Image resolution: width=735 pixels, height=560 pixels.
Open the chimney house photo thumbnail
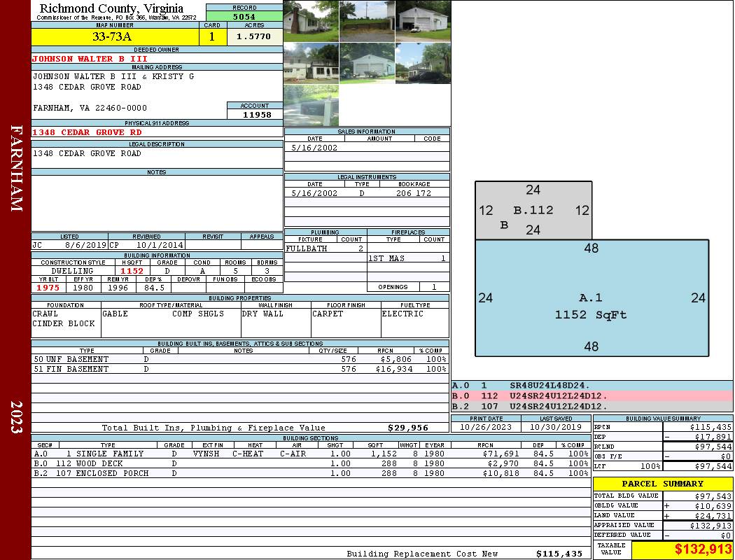click(311, 21)
